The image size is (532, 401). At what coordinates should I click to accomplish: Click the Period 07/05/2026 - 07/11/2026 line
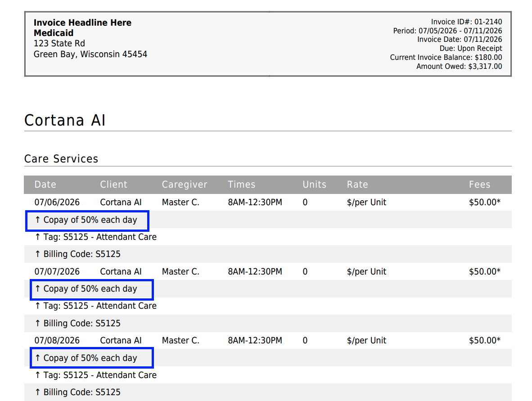(447, 31)
